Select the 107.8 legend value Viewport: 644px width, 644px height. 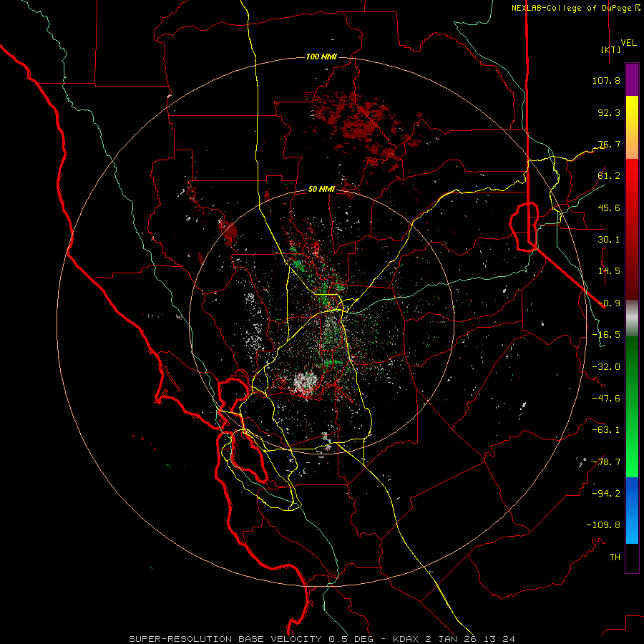point(606,80)
